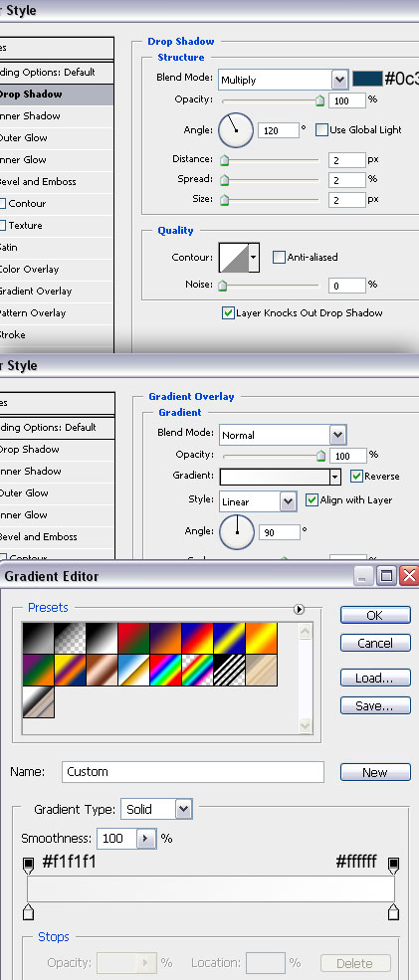419x980 pixels.
Task: Open the drop shadow color swatch
Action: [367, 79]
